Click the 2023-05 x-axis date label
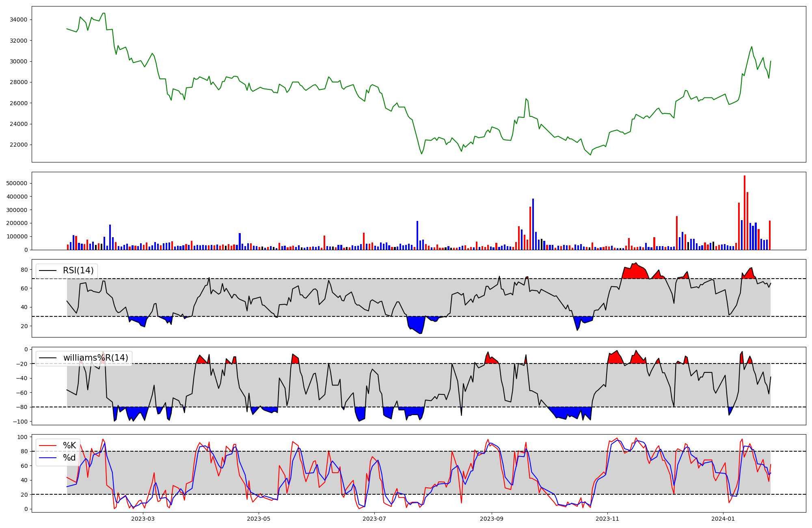The width and height of the screenshot is (812, 528). coord(259,519)
